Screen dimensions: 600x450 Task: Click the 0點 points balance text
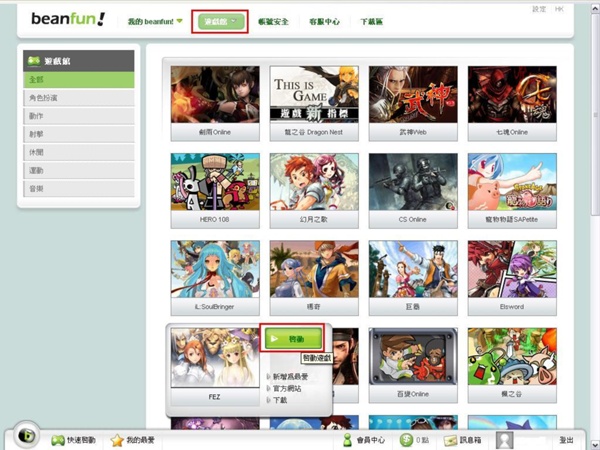click(422, 440)
